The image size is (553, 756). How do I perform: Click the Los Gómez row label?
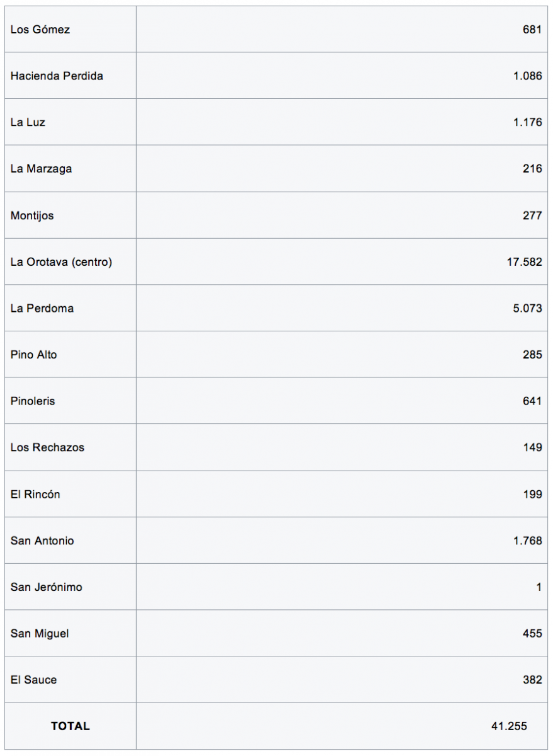(40, 30)
